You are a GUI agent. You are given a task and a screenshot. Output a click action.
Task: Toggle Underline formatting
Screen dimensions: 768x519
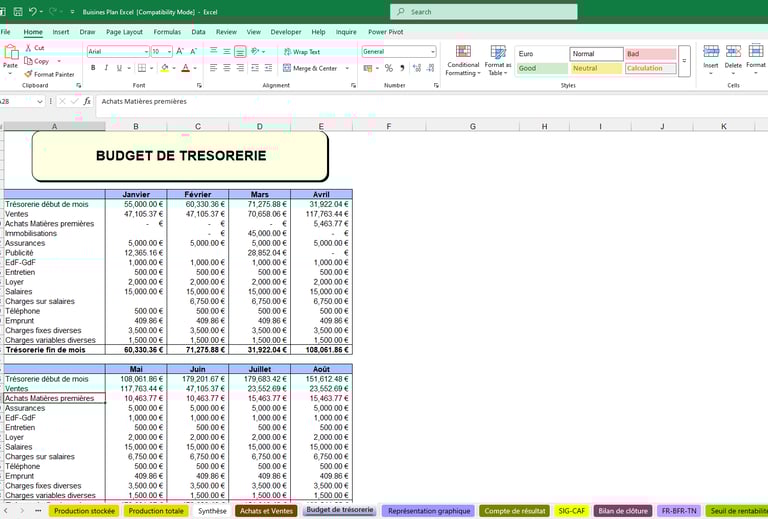point(119,68)
